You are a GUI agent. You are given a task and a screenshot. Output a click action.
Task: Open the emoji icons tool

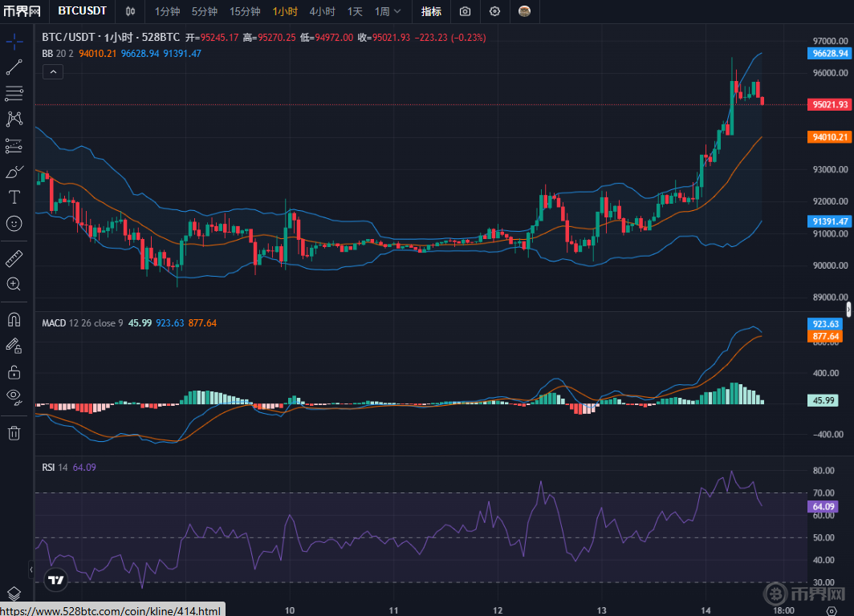tap(14, 223)
